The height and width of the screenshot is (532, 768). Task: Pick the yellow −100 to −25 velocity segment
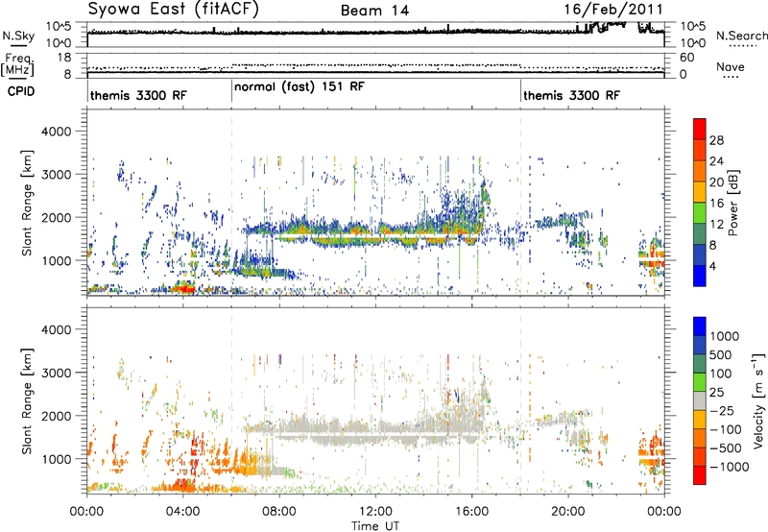700,420
